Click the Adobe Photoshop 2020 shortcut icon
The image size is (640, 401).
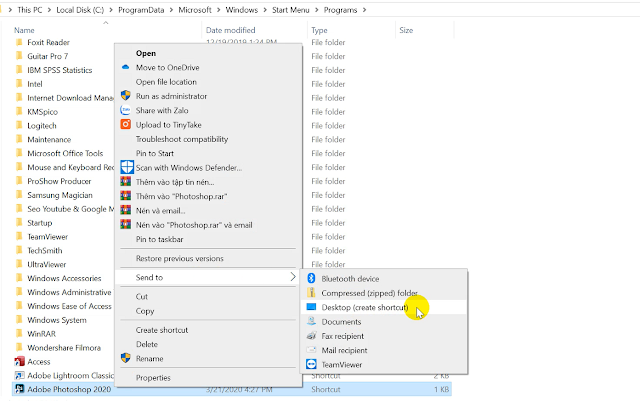pyautogui.click(x=19, y=389)
